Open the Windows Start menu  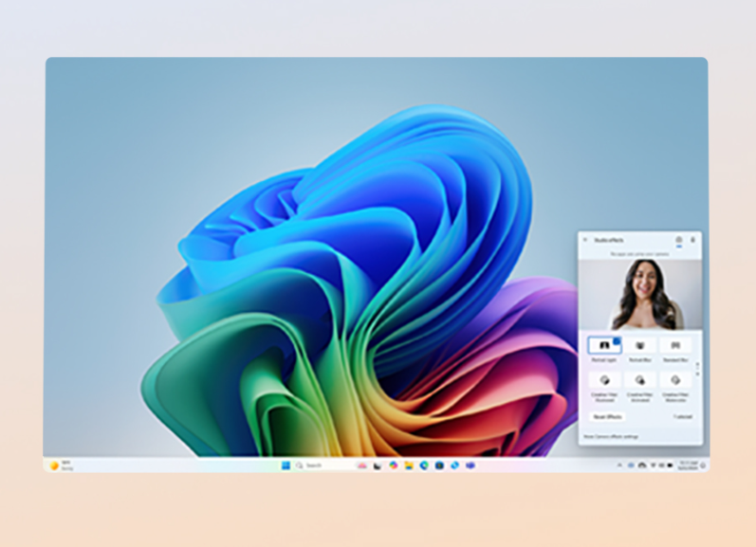click(x=284, y=465)
